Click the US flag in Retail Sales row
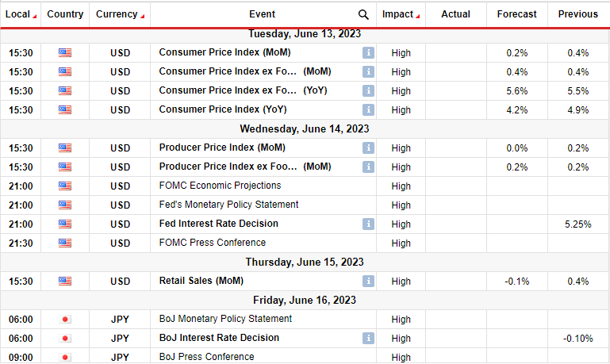Image resolution: width=610 pixels, height=364 pixels. 65,281
